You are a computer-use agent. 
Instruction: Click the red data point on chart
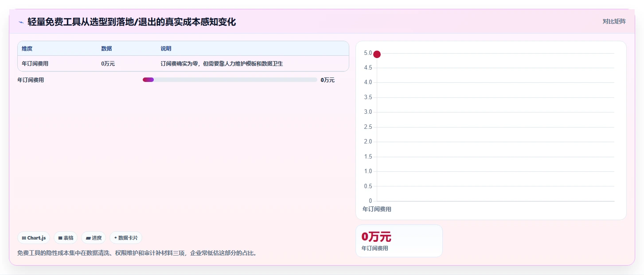(x=377, y=54)
